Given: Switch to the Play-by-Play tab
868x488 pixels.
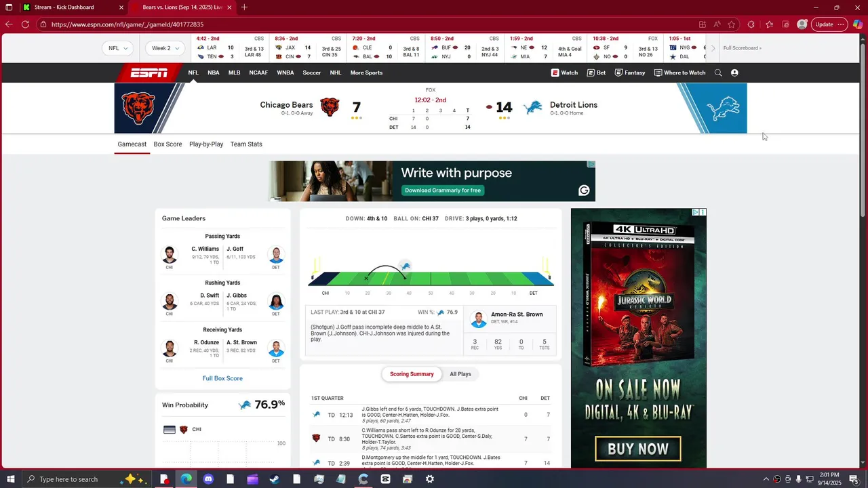Looking at the screenshot, I should point(206,144).
